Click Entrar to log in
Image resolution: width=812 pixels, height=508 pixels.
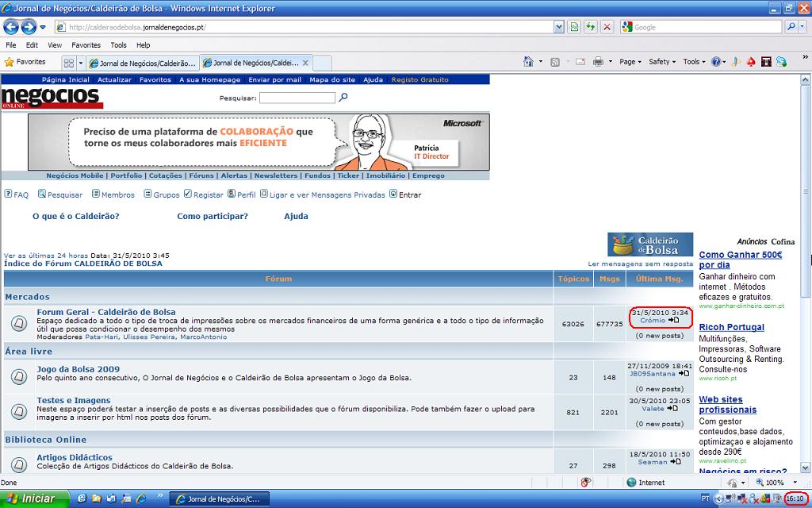[405, 194]
